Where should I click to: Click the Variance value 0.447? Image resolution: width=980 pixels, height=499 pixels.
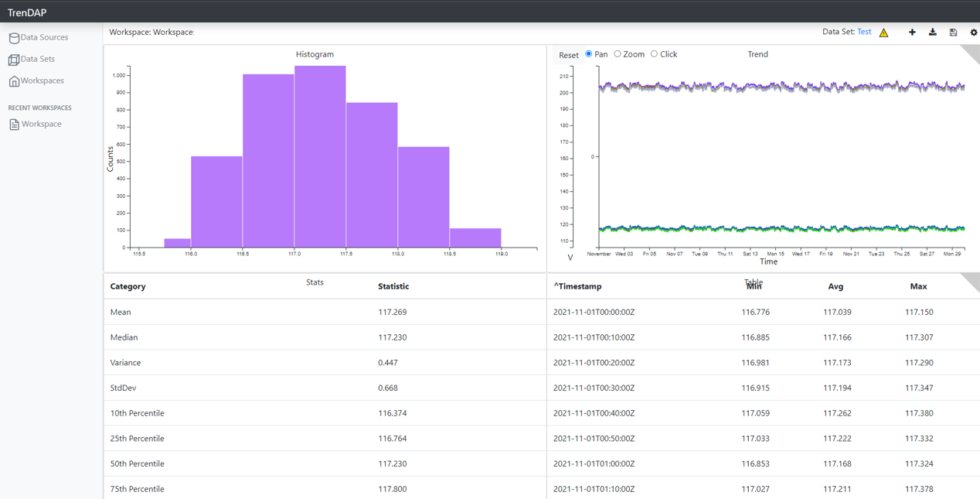[x=388, y=363]
